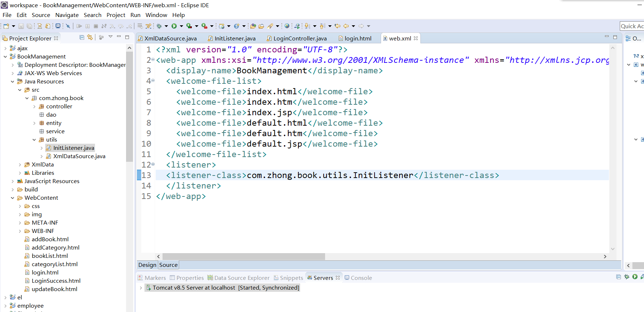
Task: Start the server green play icon
Action: click(635, 277)
